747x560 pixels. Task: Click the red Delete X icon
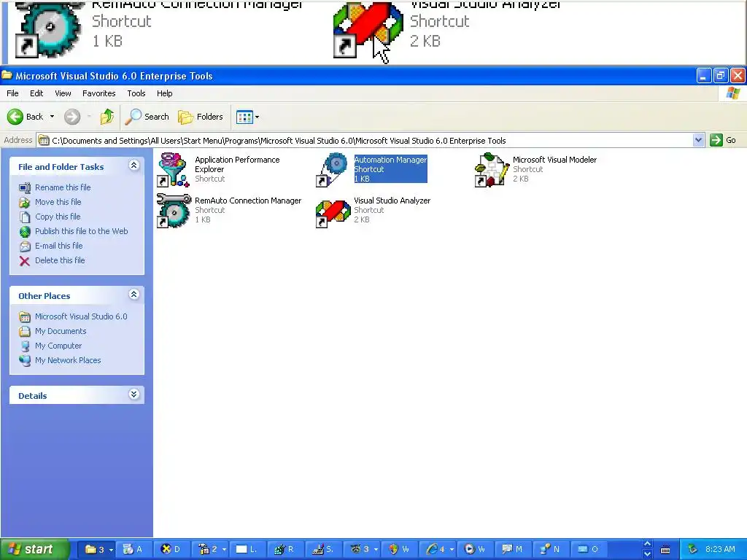25,260
